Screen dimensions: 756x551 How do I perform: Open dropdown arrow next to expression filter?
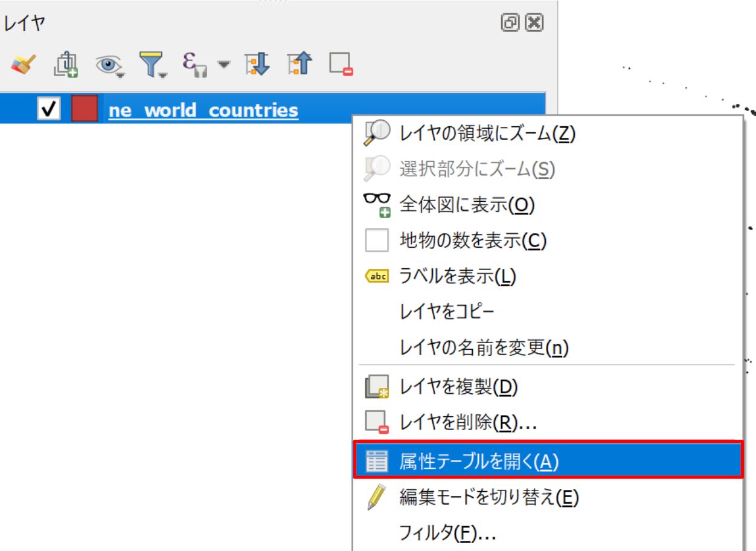pyautogui.click(x=224, y=63)
